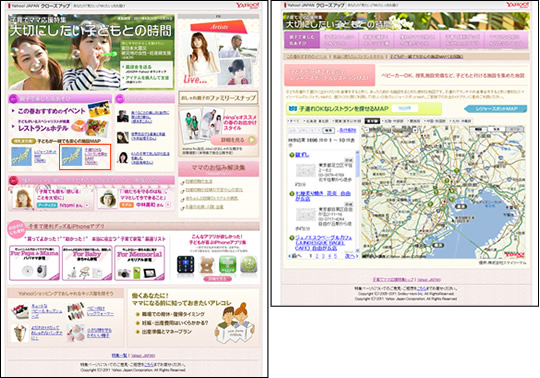
Task: Click 義援金を送る link in top banner
Action: click(x=139, y=66)
